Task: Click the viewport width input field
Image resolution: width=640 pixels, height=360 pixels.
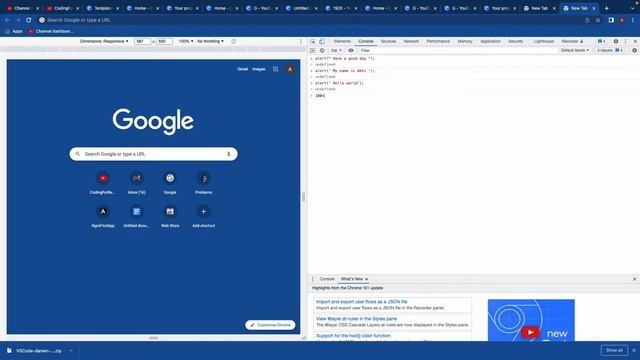Action: (x=142, y=41)
